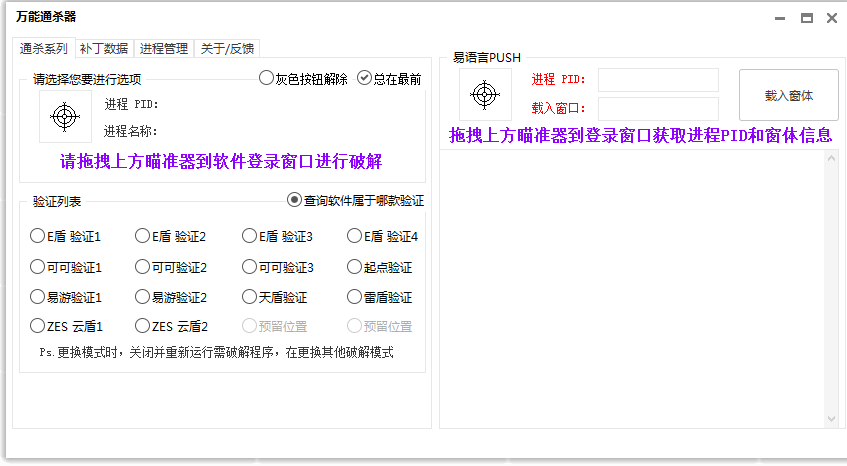Choose 可可验证3 radio button
This screenshot has height=466, width=847.
(x=278, y=267)
